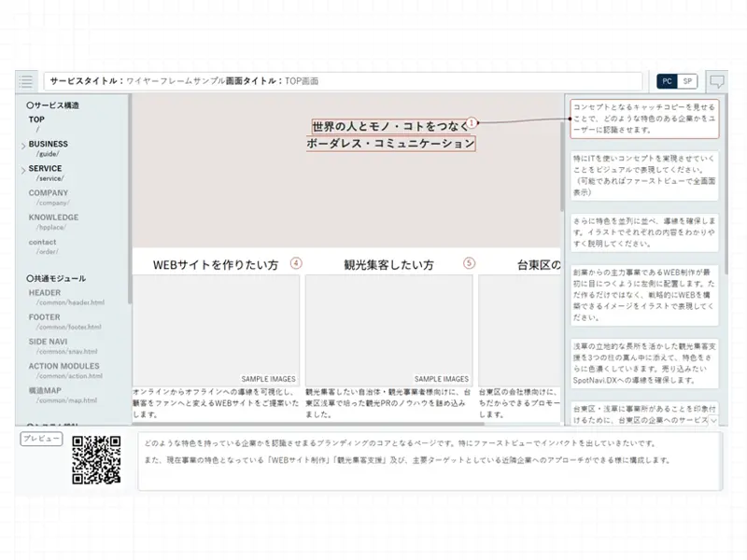Open HEADER common module

(x=45, y=293)
